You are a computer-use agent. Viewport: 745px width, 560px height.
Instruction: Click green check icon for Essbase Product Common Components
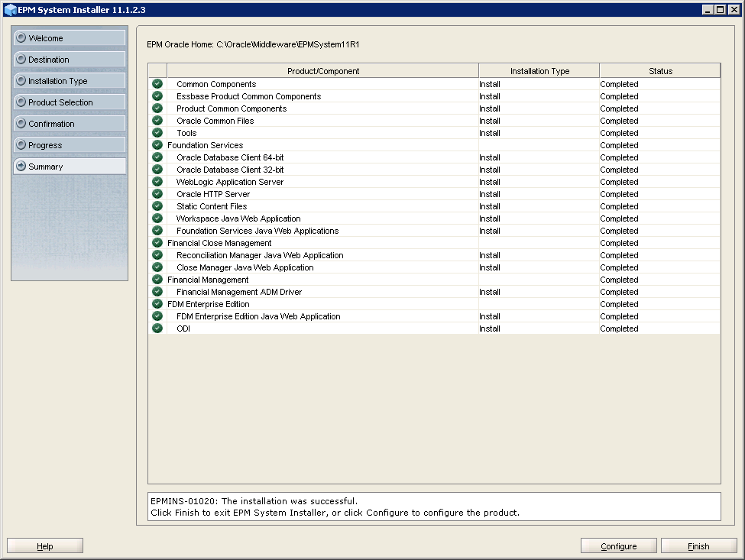pyautogui.click(x=157, y=96)
